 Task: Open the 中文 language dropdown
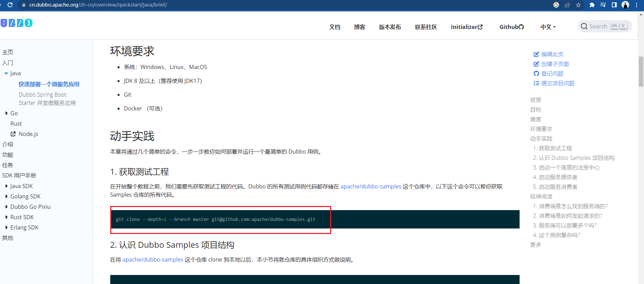548,27
